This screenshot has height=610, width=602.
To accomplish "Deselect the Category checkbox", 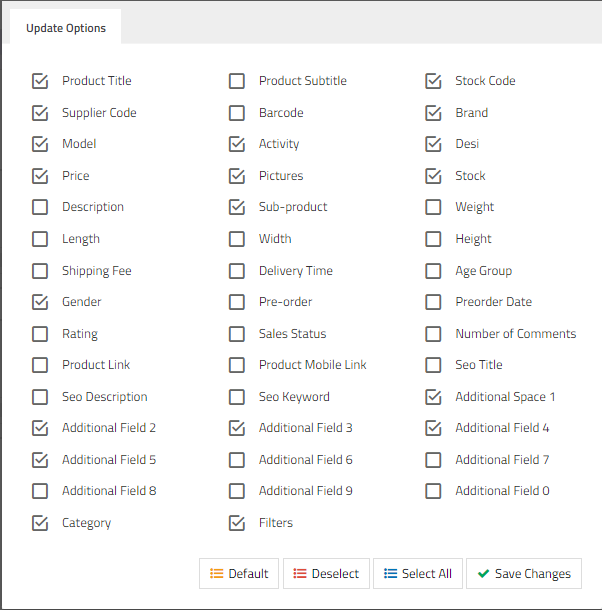I will 40,523.
